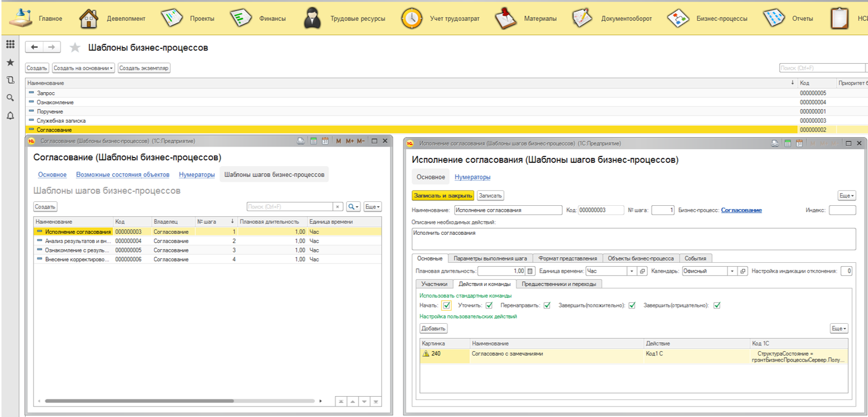Screen dimensions: 868x417
Task: Open the НСИ clipboard section
Action: 848,19
